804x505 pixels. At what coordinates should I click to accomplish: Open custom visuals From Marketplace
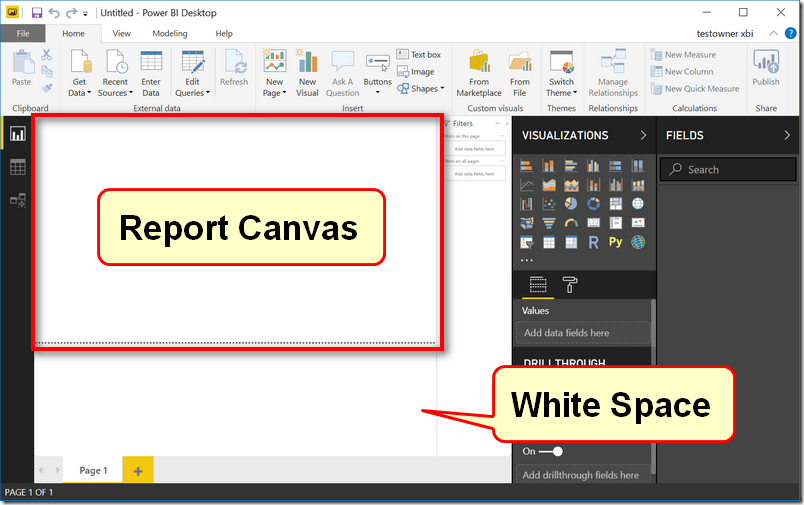tap(479, 73)
